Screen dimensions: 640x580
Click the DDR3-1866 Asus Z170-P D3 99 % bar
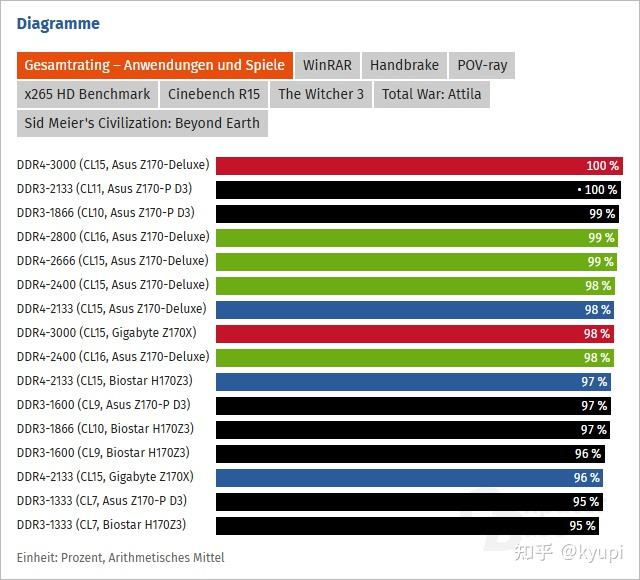tap(417, 214)
